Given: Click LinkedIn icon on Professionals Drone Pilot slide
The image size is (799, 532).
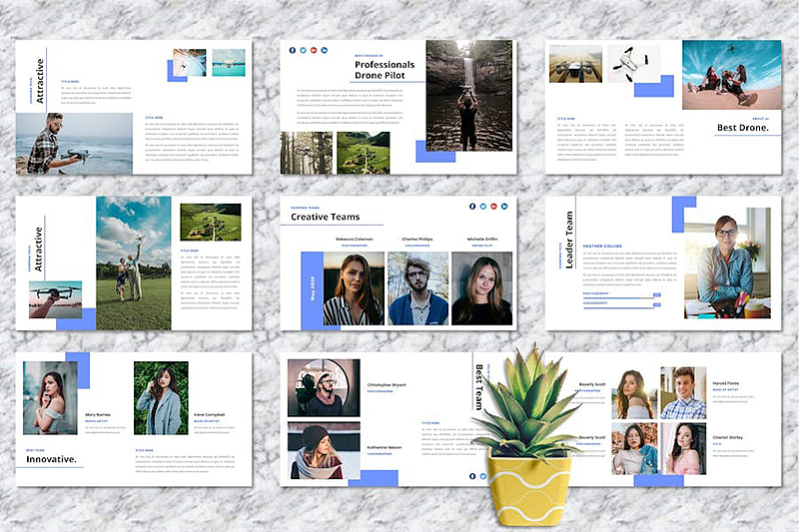Looking at the screenshot, I should [325, 50].
